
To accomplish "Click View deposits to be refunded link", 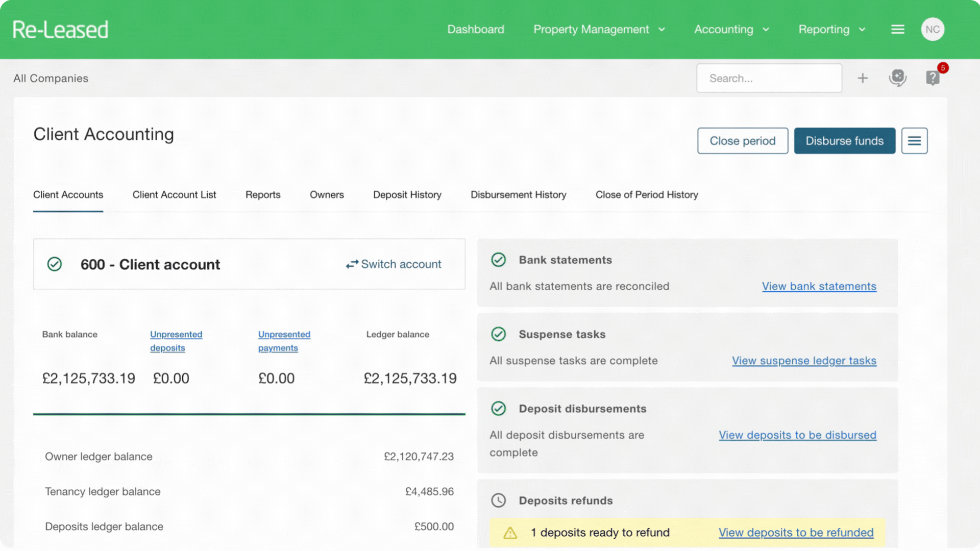I will click(796, 533).
